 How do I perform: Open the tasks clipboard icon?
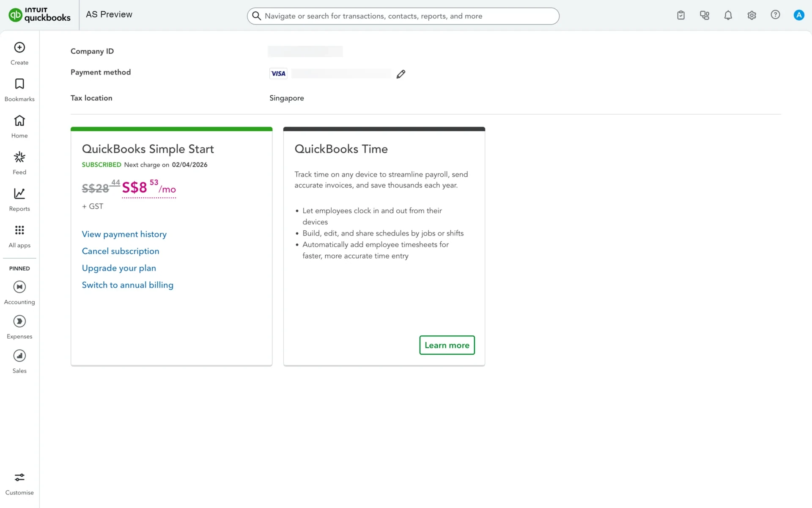pyautogui.click(x=681, y=15)
